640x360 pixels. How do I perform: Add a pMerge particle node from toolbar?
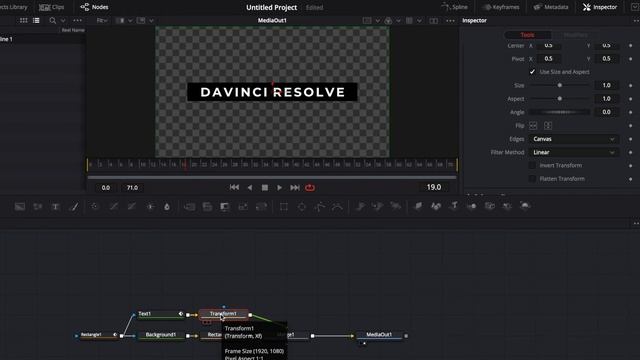click(378, 207)
